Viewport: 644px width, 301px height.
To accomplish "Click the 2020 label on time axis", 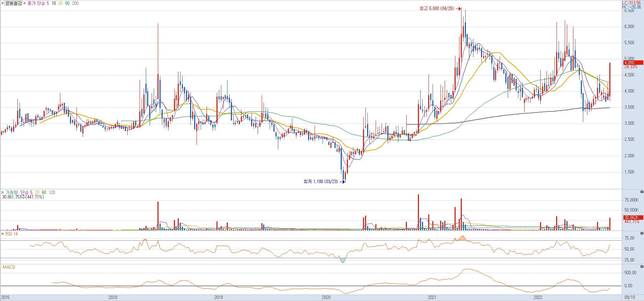I will (x=327, y=297).
